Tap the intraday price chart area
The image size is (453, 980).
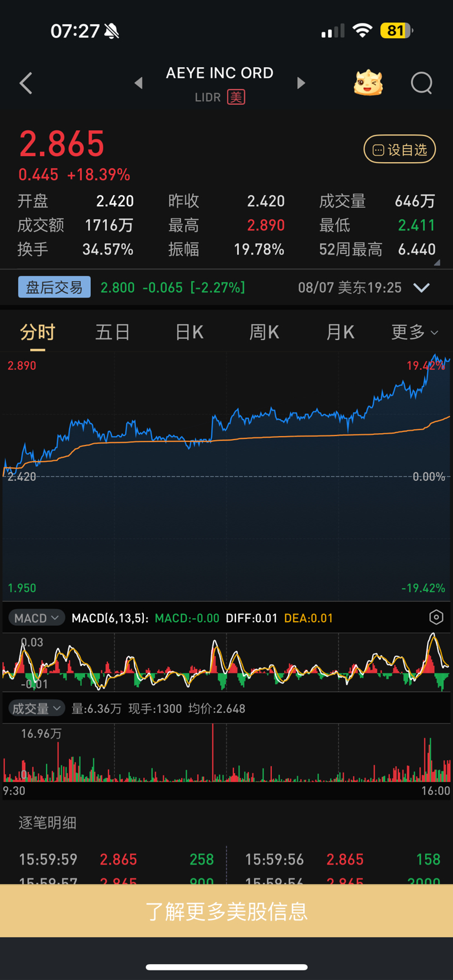pos(226,476)
